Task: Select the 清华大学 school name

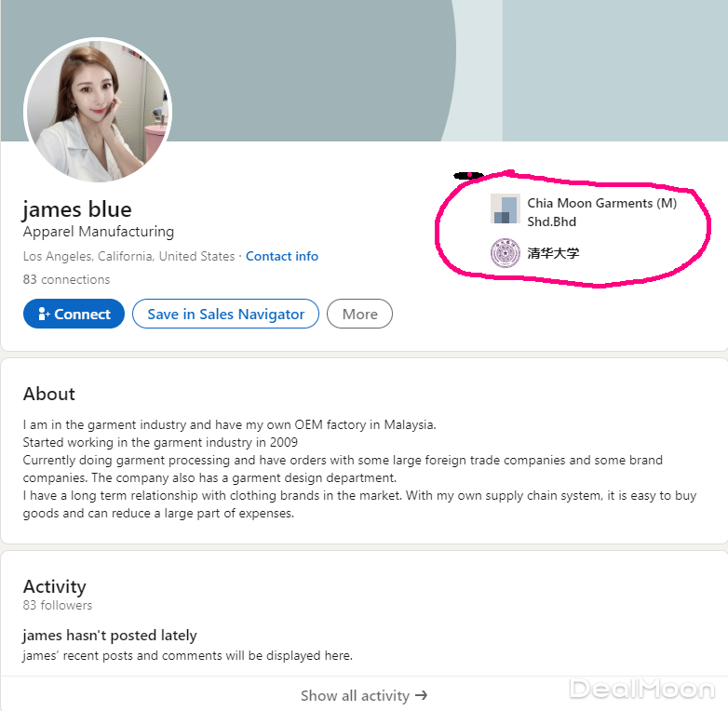Action: pos(553,253)
